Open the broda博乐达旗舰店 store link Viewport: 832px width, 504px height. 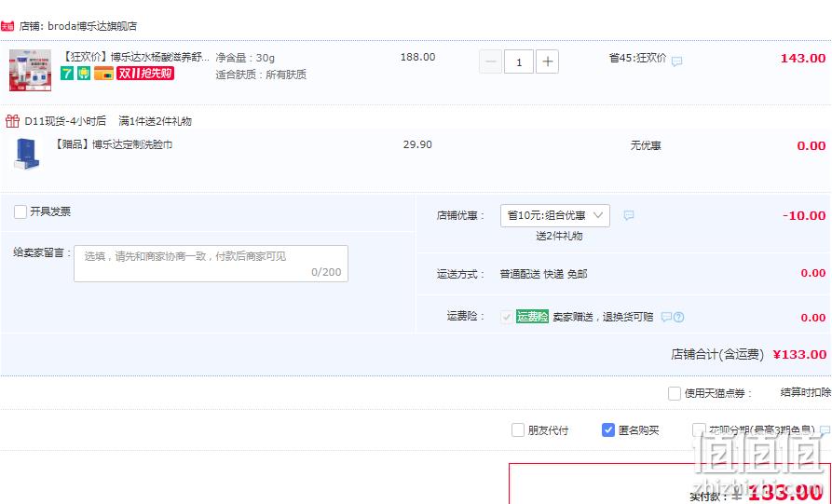coord(92,26)
